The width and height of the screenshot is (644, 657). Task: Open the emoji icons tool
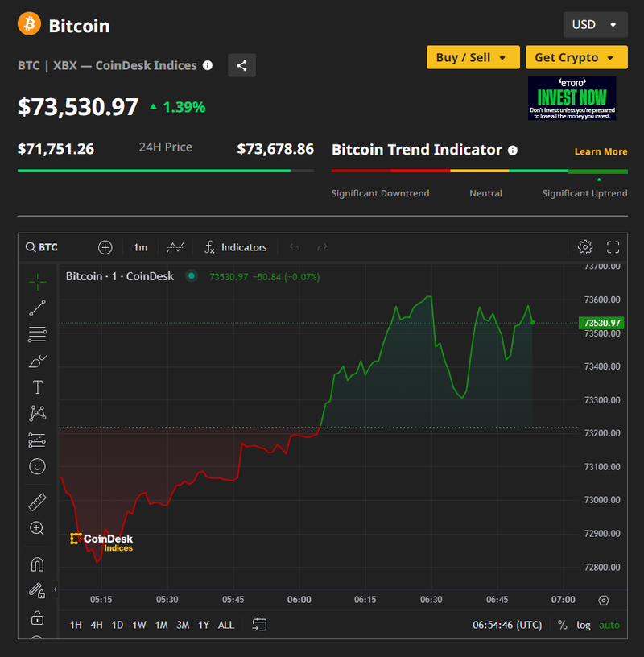pos(37,466)
